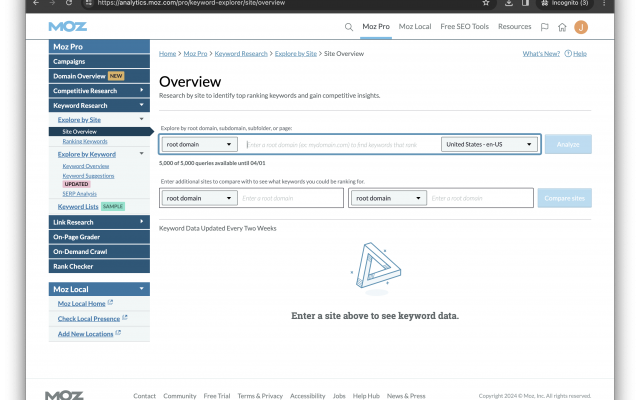Click the Moz logo in header
640x400 pixels.
pos(68,27)
